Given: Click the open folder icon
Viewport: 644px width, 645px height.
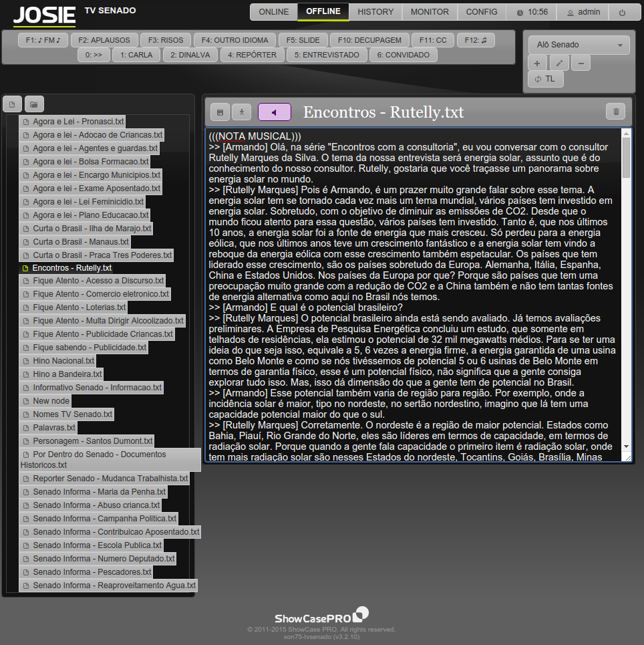Looking at the screenshot, I should point(35,104).
